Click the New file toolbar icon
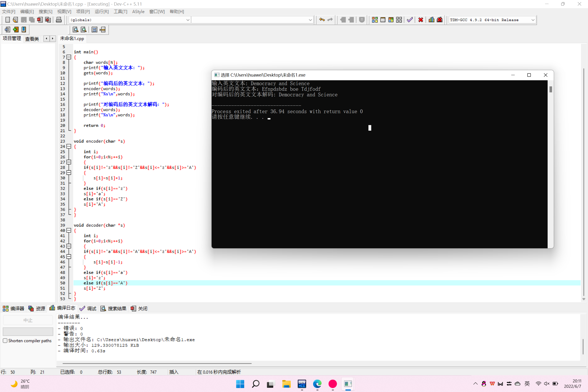The image size is (588, 392). [x=7, y=20]
